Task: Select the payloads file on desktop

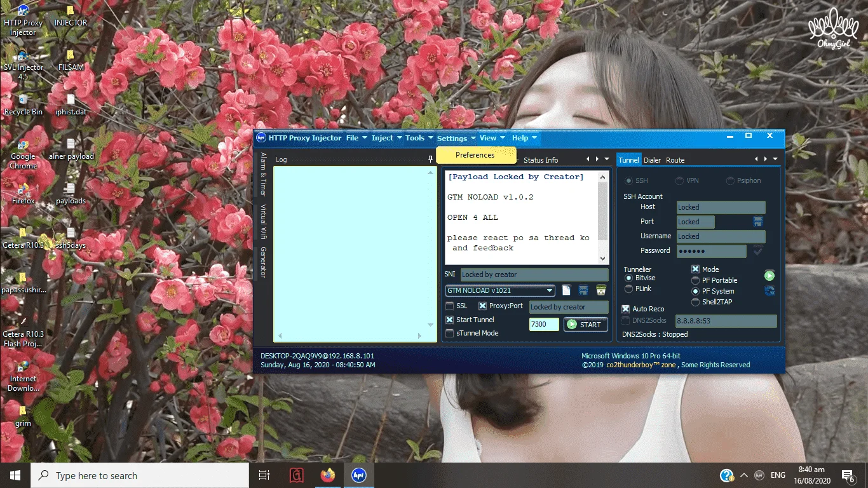Action: (x=71, y=194)
